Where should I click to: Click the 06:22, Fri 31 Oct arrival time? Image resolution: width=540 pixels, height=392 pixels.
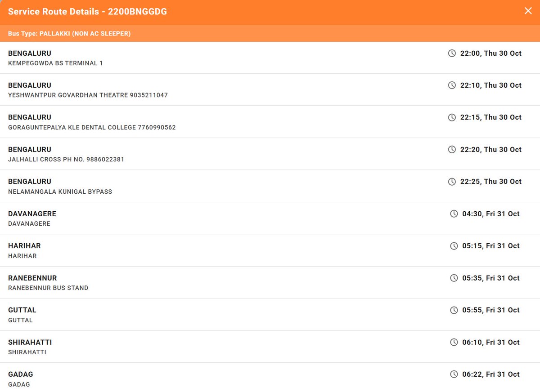tap(491, 374)
